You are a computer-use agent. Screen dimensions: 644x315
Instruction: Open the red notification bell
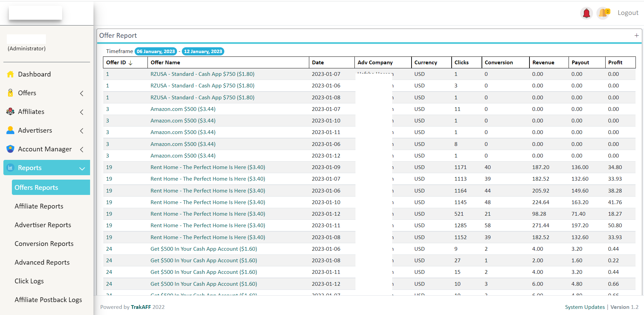point(586,13)
